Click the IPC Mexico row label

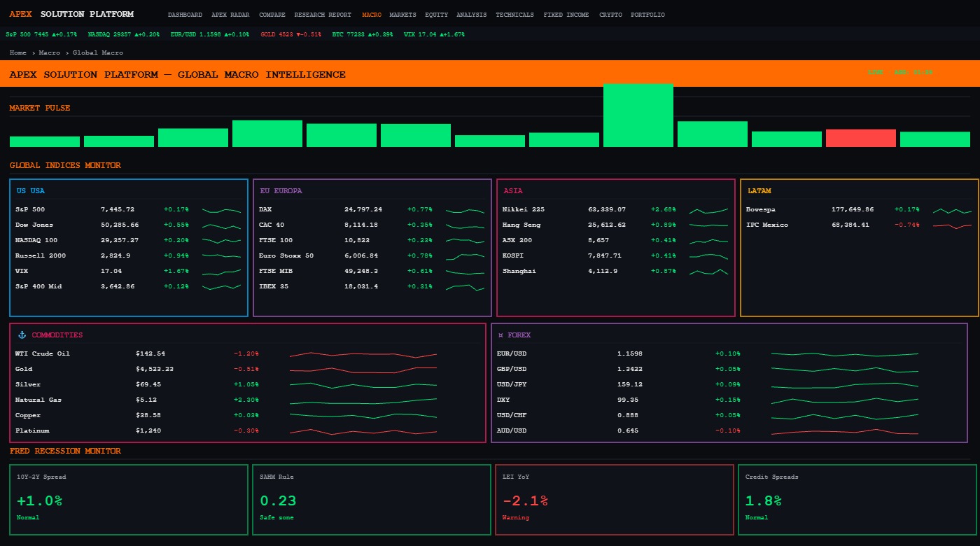coord(767,225)
